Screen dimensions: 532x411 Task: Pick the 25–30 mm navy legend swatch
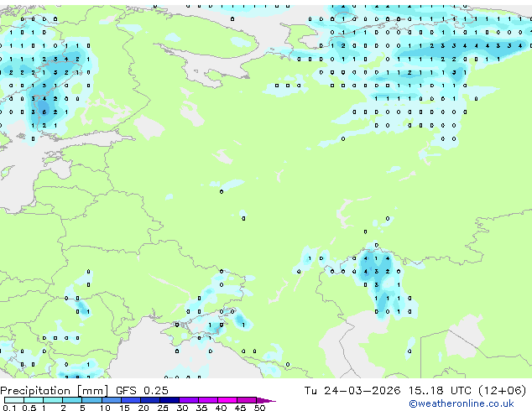coord(169,400)
